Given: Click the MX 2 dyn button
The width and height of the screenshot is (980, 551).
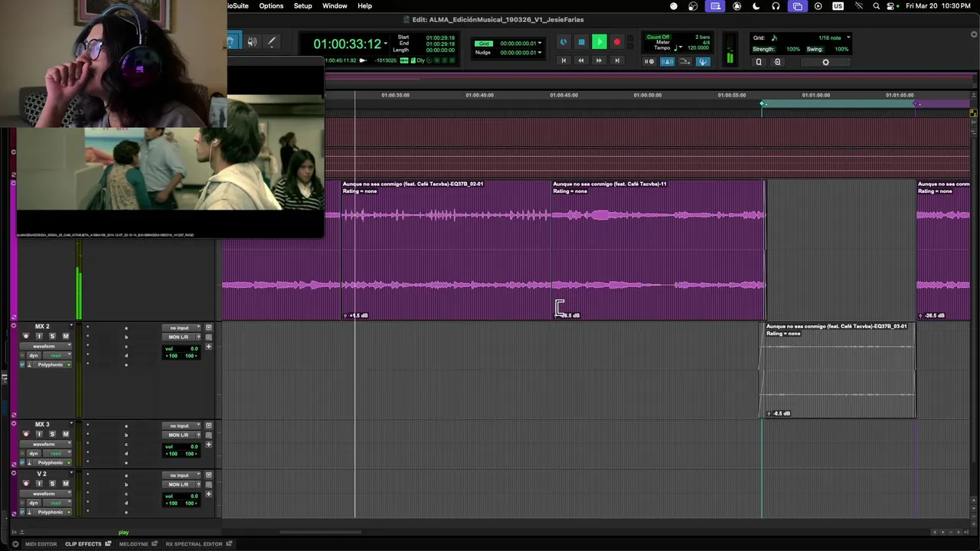Looking at the screenshot, I should point(34,356).
